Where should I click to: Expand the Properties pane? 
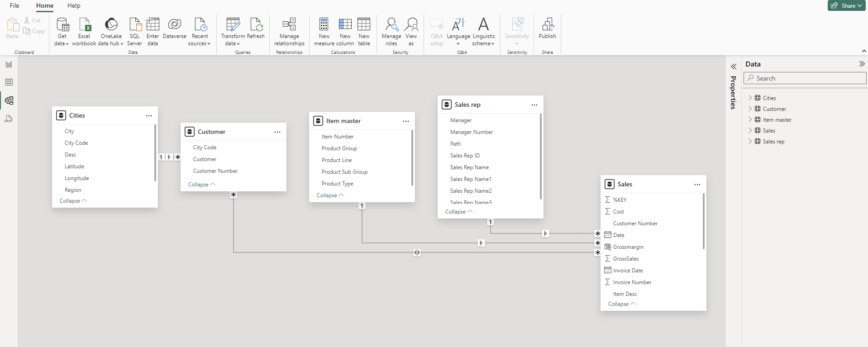734,67
